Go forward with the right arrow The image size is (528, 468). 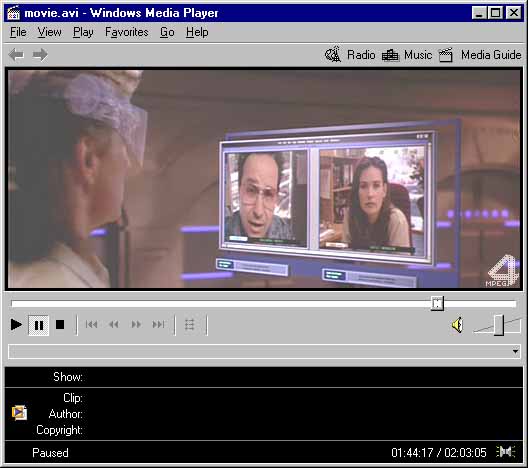click(x=40, y=55)
